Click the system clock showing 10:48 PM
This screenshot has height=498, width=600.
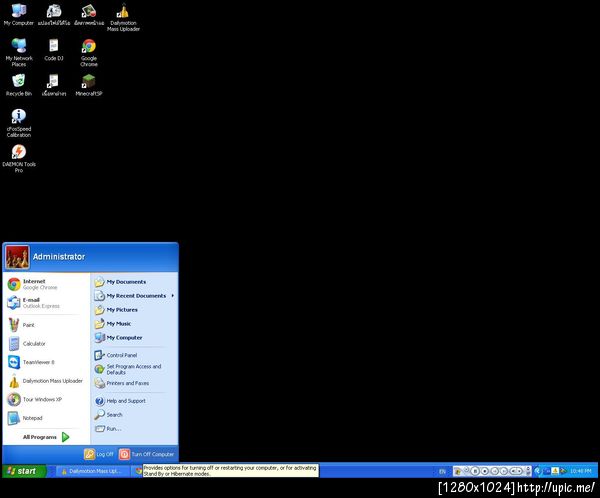coord(580,471)
